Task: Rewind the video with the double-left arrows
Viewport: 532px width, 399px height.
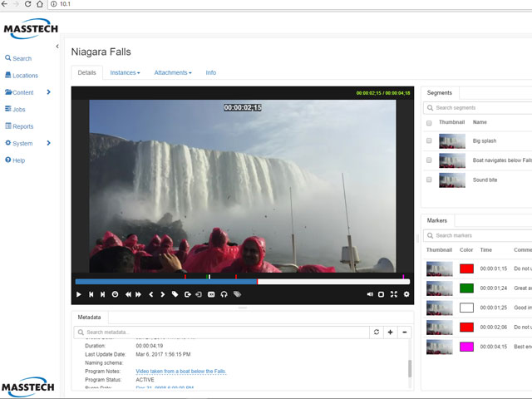Action: pos(128,294)
